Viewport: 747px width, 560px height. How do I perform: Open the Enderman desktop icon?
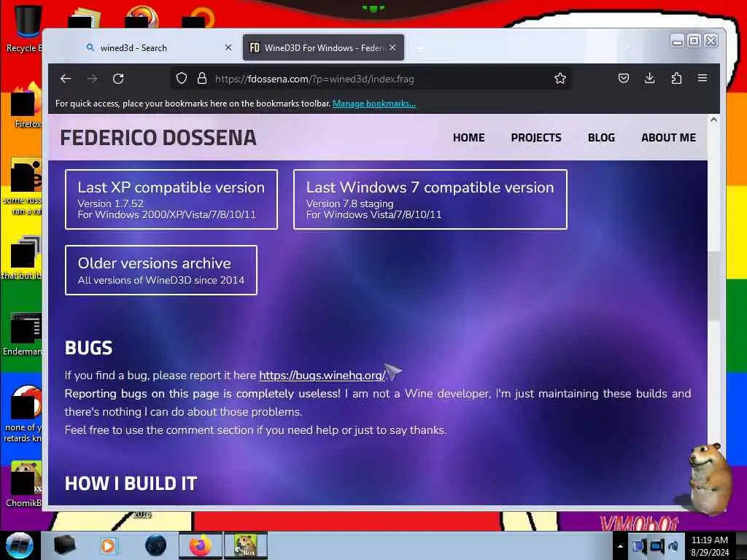(x=23, y=333)
